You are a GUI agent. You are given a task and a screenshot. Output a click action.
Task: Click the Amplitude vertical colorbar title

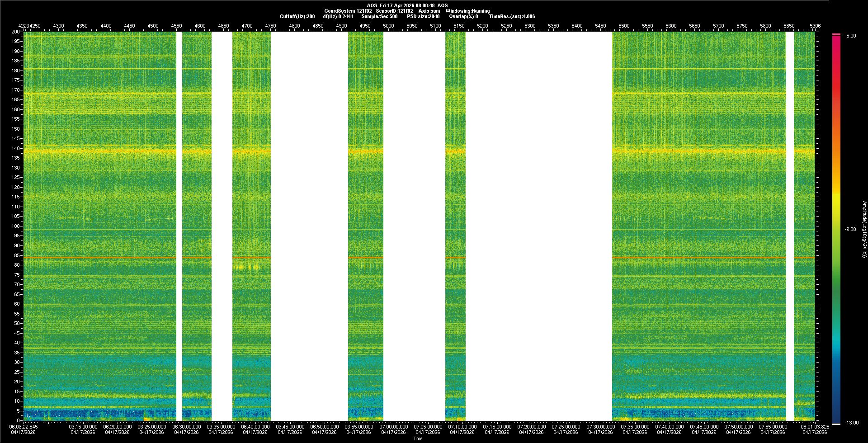[x=863, y=229]
